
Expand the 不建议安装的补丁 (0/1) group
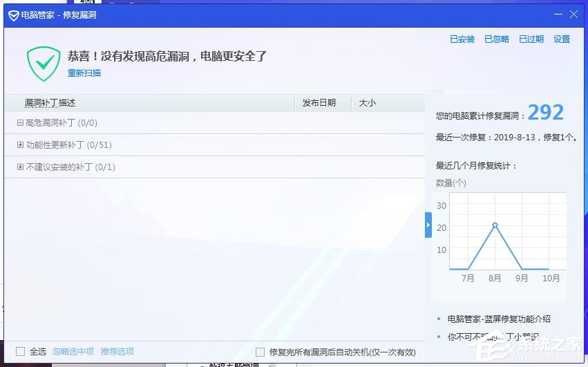(x=20, y=167)
